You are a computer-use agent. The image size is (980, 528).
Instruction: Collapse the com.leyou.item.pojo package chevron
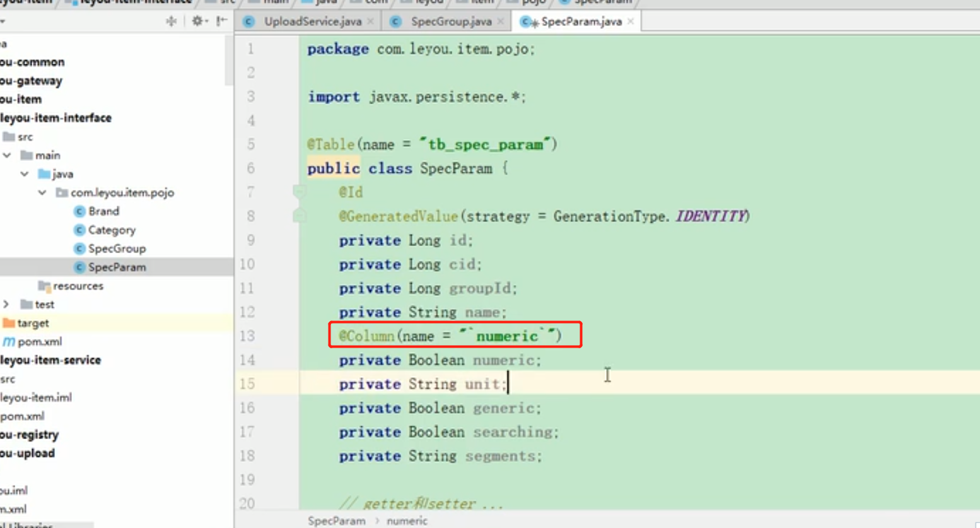(42, 192)
